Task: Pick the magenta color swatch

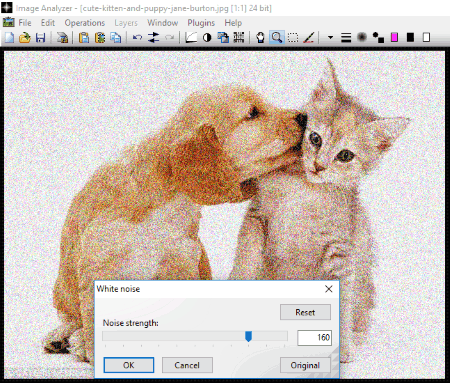Action: pos(394,37)
